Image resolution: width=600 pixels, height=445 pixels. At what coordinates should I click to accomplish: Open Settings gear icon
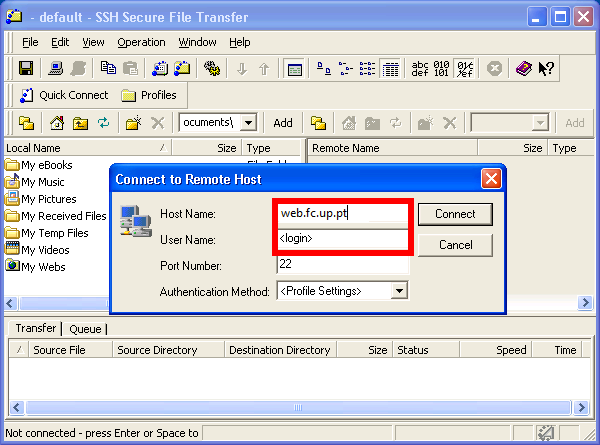click(x=212, y=68)
